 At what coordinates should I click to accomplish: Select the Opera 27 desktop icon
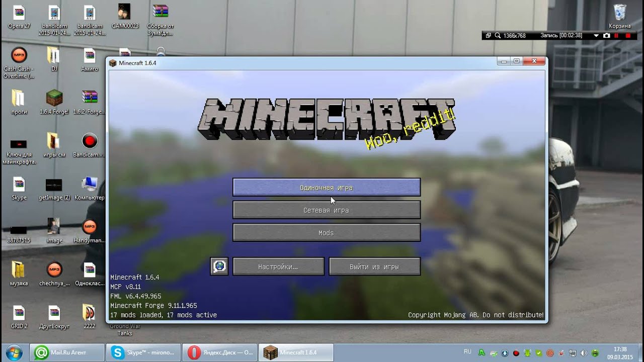click(x=19, y=17)
